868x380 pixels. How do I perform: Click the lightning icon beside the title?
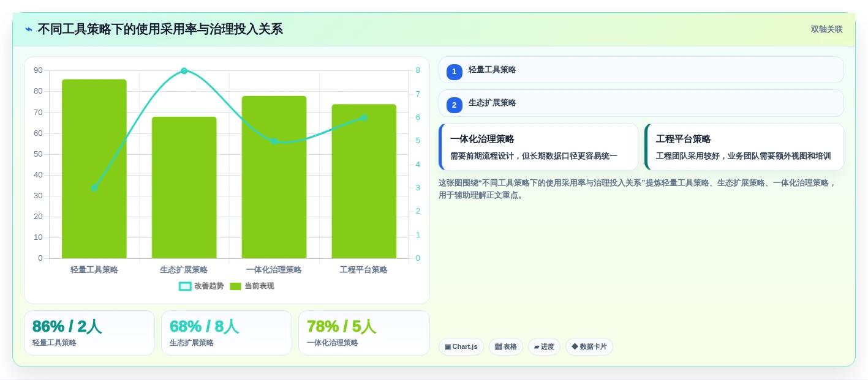(29, 29)
